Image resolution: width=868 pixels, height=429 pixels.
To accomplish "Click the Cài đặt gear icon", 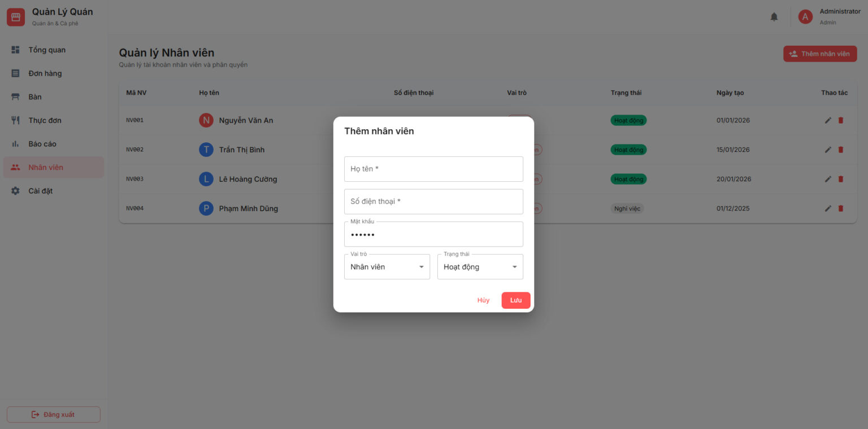I will [16, 191].
